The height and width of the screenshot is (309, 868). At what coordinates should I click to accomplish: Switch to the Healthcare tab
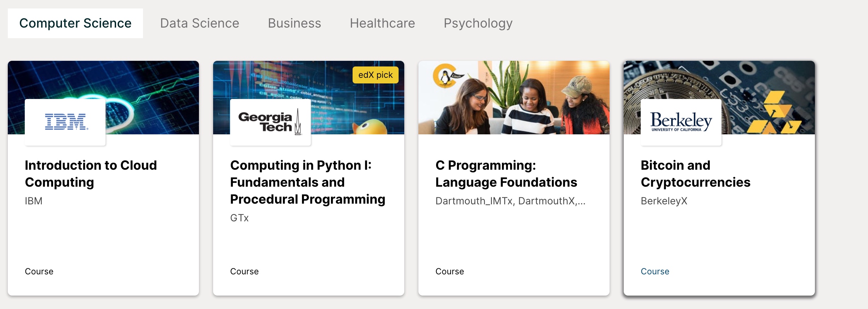point(382,23)
